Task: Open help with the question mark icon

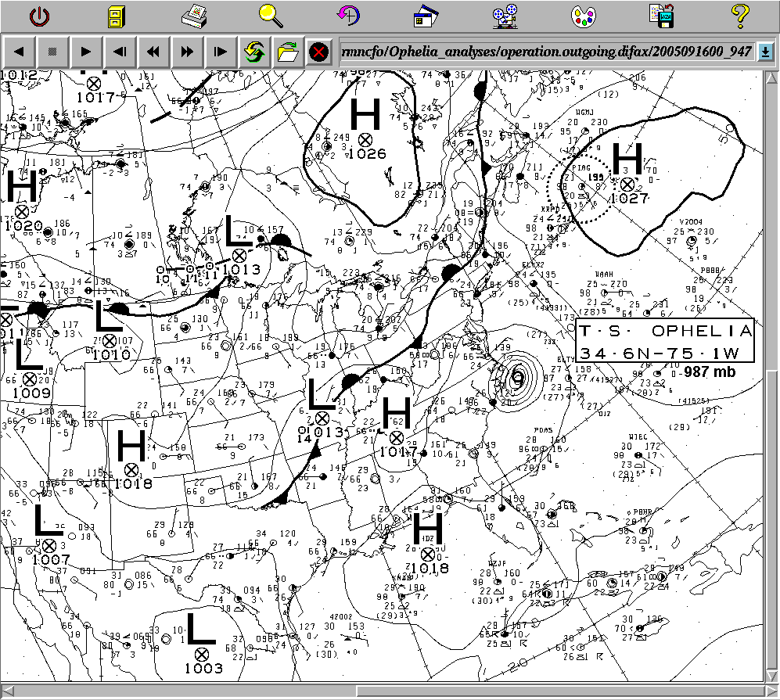Action: [739, 15]
